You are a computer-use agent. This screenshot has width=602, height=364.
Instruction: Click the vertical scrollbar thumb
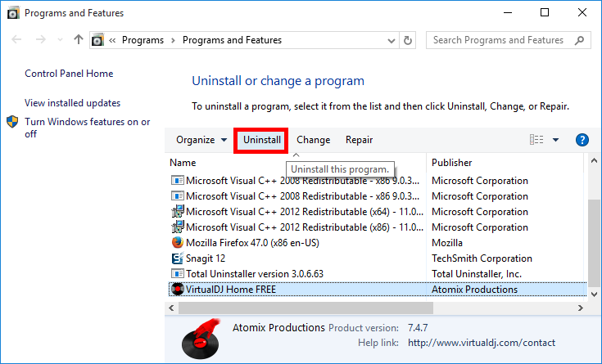point(594,243)
